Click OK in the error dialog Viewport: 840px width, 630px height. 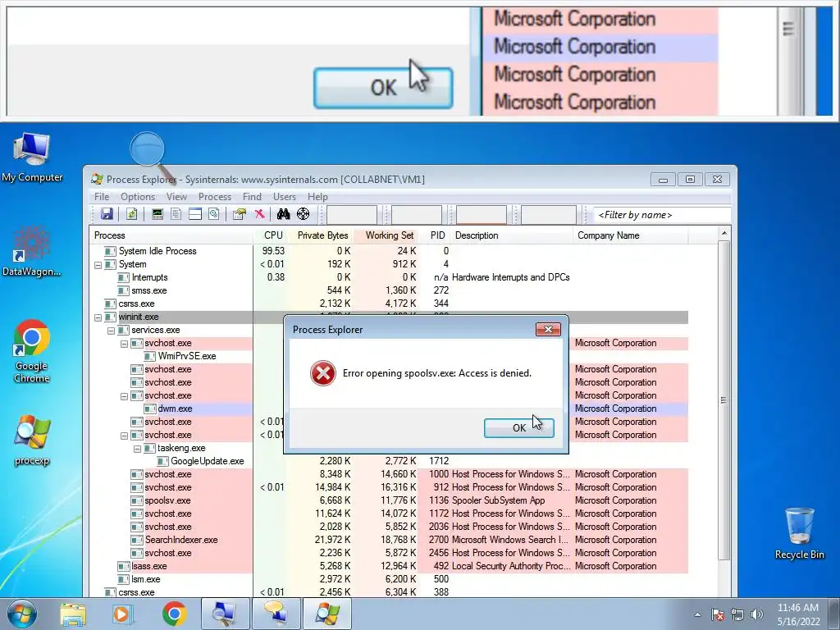tap(518, 428)
